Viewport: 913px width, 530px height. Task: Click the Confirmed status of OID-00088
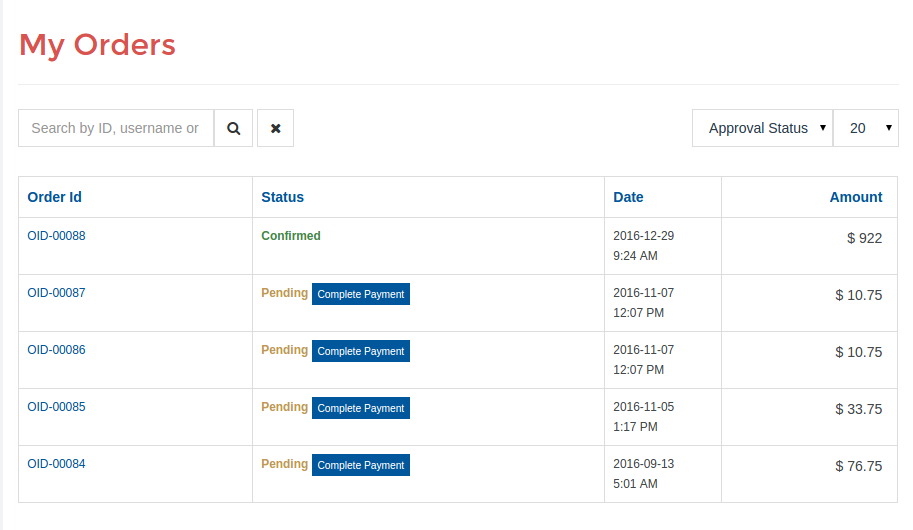[x=291, y=236]
